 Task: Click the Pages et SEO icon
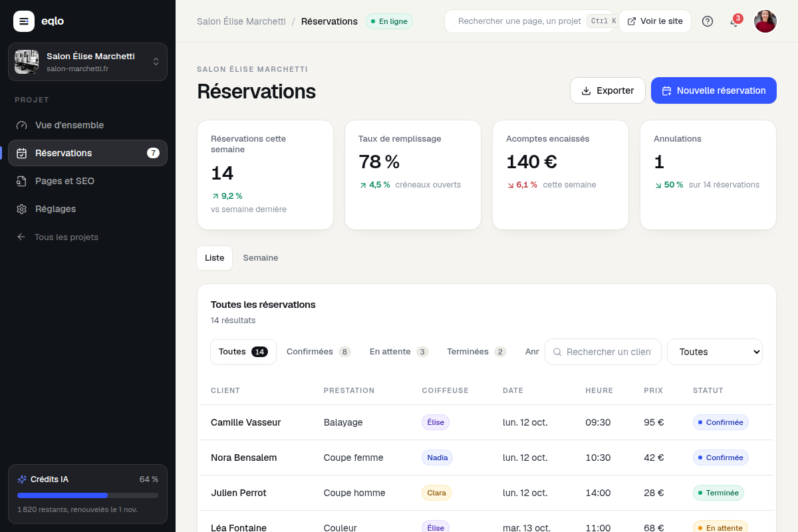coord(22,181)
